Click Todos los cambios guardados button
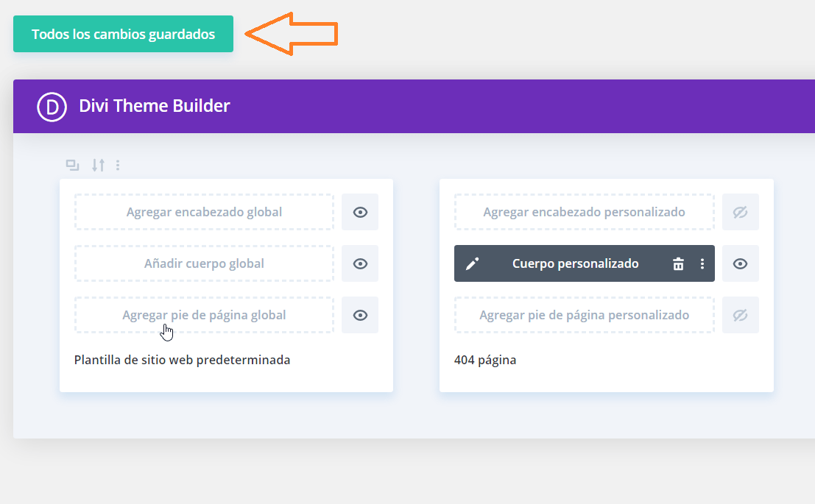This screenshot has width=815, height=504. click(x=123, y=34)
